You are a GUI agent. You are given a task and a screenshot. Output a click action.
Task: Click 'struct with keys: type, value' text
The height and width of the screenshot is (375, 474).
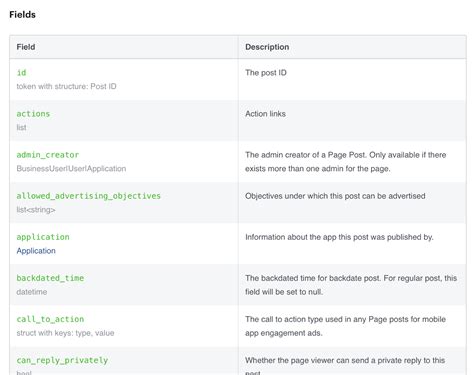[x=65, y=333]
